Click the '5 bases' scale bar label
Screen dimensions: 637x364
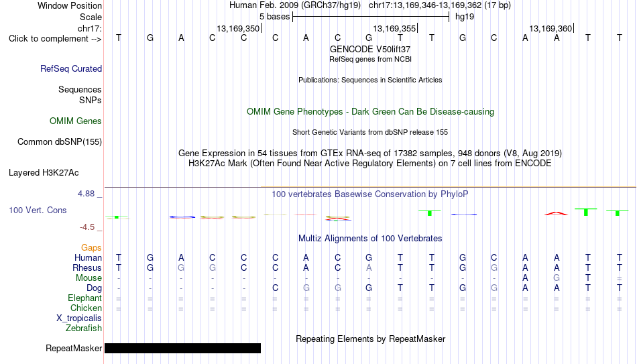coord(275,17)
